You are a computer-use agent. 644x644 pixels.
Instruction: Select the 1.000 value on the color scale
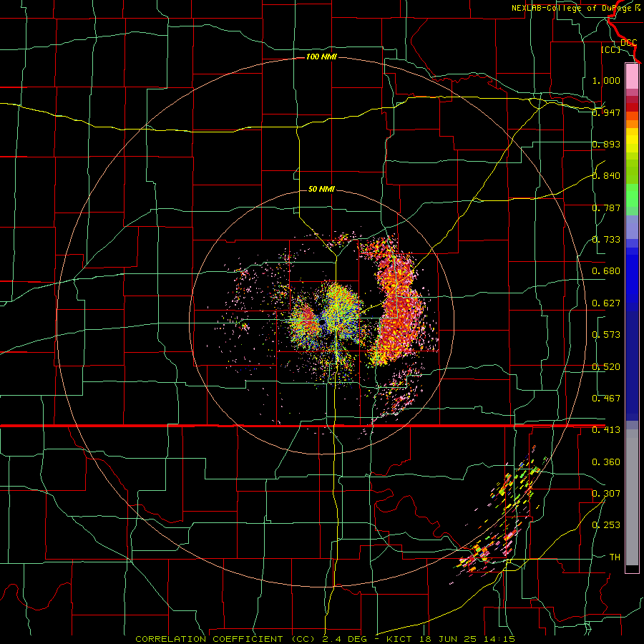pyautogui.click(x=606, y=80)
